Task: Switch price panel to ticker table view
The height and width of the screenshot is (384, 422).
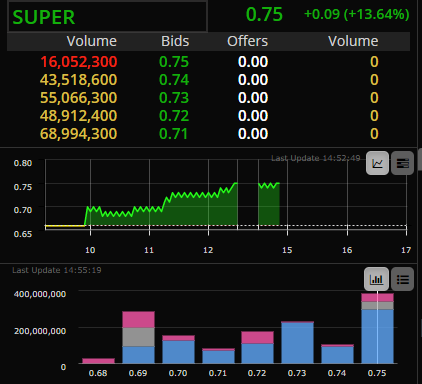Action: [402, 163]
